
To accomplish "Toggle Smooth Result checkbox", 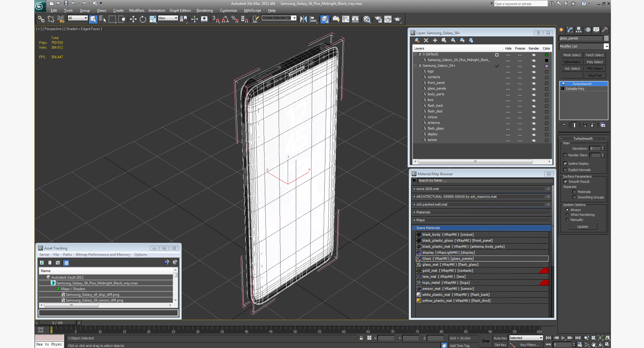I will point(565,181).
